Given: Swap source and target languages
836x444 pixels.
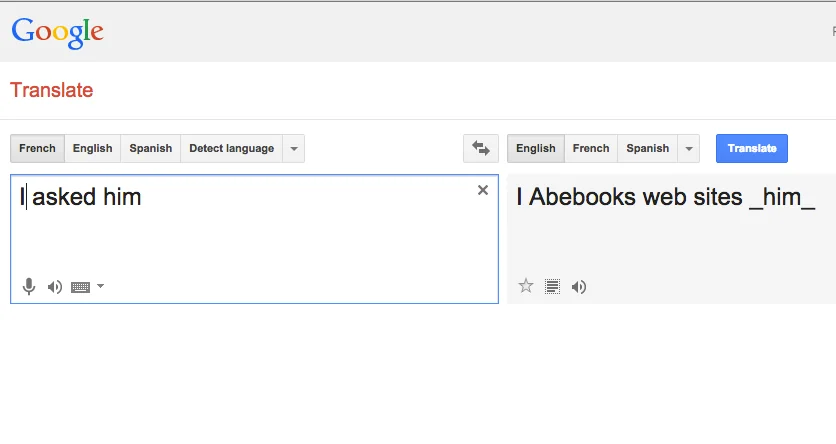Looking at the screenshot, I should 481,148.
